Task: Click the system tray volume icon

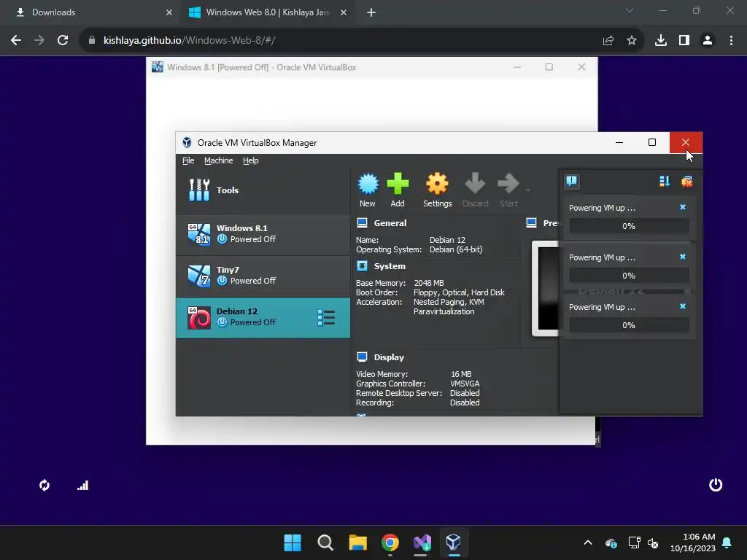Action: coord(653,542)
